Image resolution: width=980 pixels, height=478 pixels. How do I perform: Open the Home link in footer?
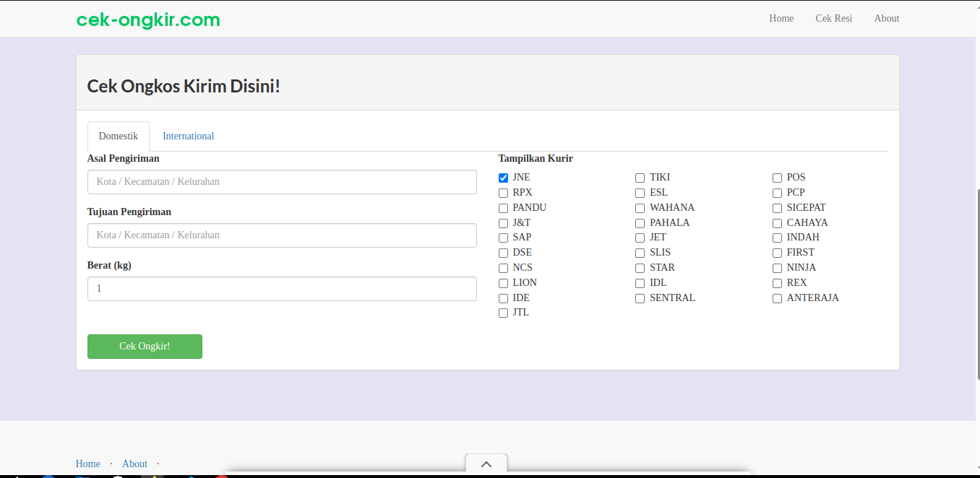[x=88, y=464]
